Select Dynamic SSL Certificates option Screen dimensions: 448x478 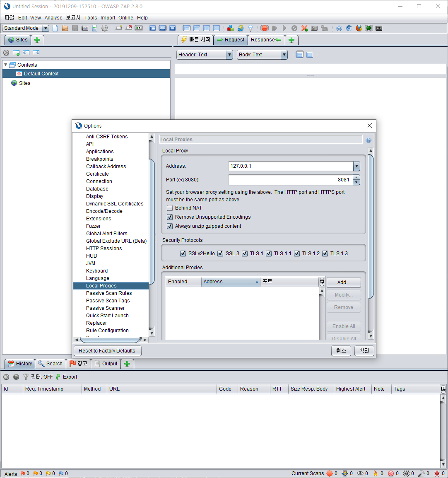[x=115, y=204]
